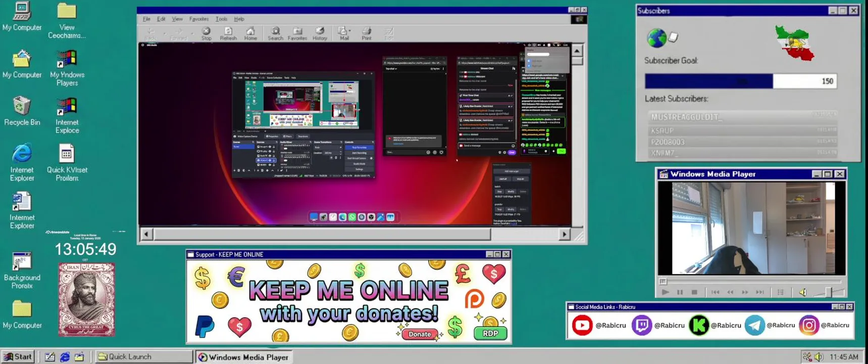Click the Patreon logo on the support banner
The height and width of the screenshot is (364, 868).
point(474,299)
